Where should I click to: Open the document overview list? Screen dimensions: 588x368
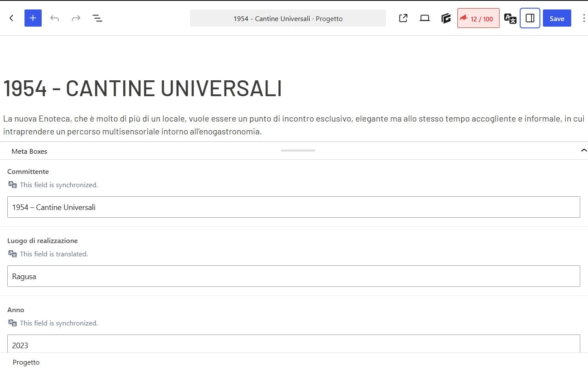click(97, 18)
